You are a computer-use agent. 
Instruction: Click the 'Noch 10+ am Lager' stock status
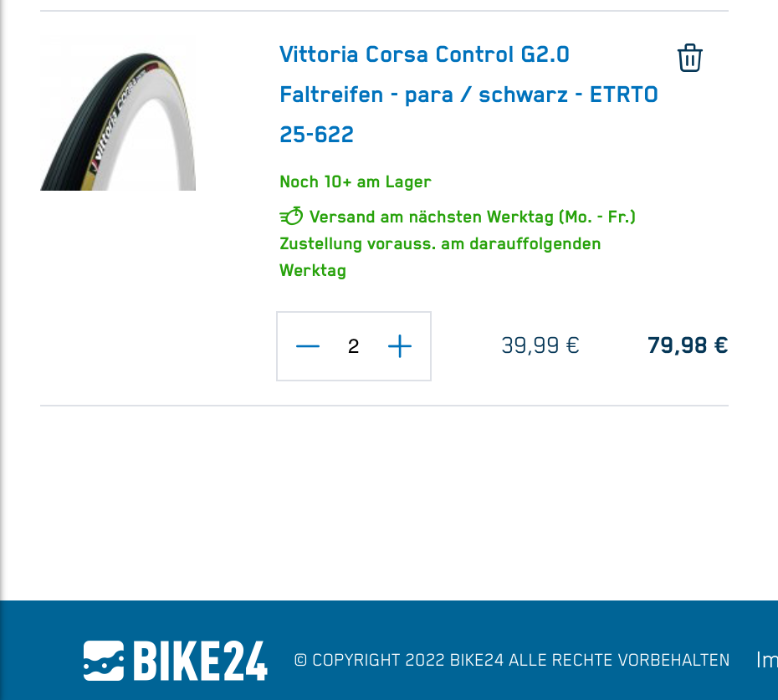tap(356, 181)
